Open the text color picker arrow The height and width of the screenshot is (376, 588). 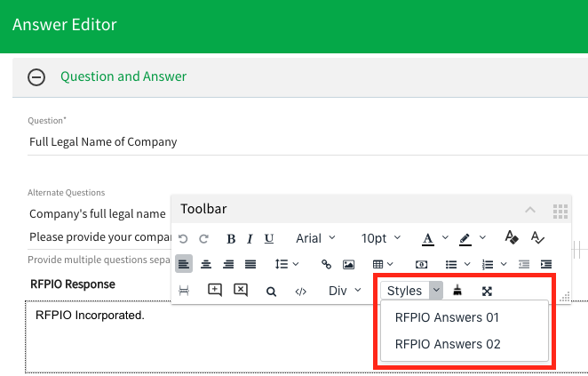[445, 238]
